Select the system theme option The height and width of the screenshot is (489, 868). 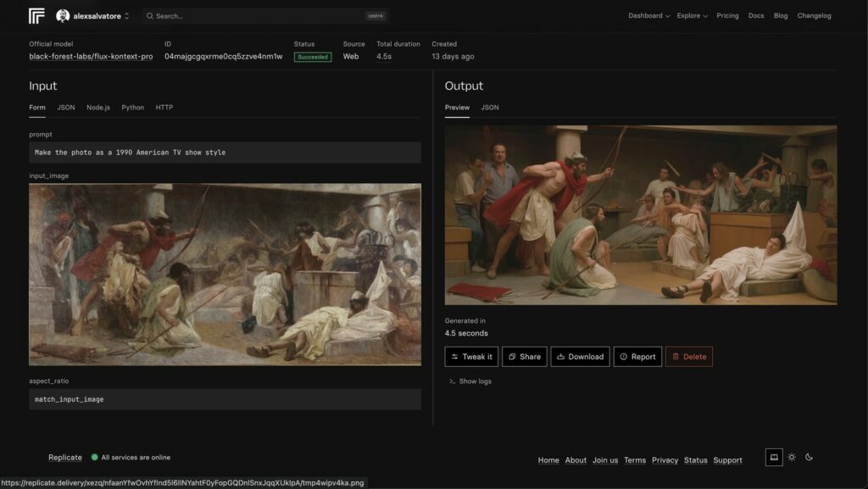click(x=773, y=458)
